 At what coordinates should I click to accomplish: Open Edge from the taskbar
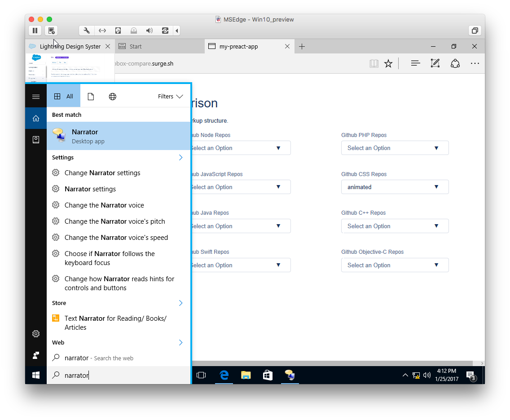[224, 375]
